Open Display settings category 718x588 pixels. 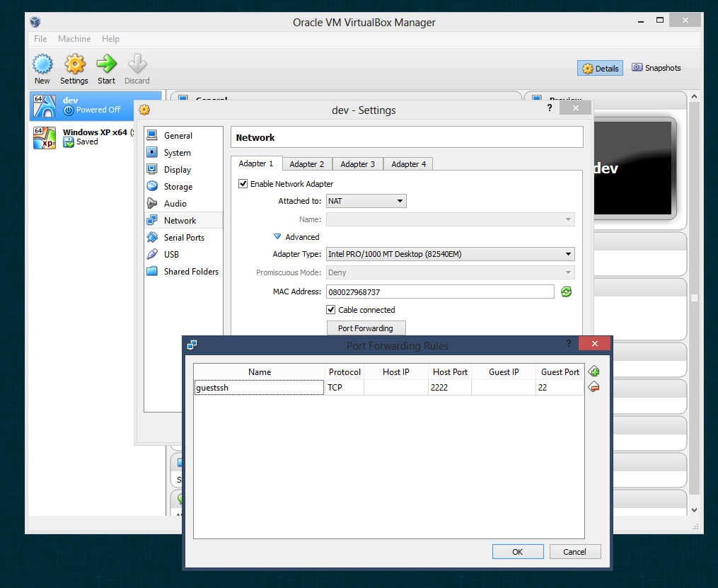(184, 169)
